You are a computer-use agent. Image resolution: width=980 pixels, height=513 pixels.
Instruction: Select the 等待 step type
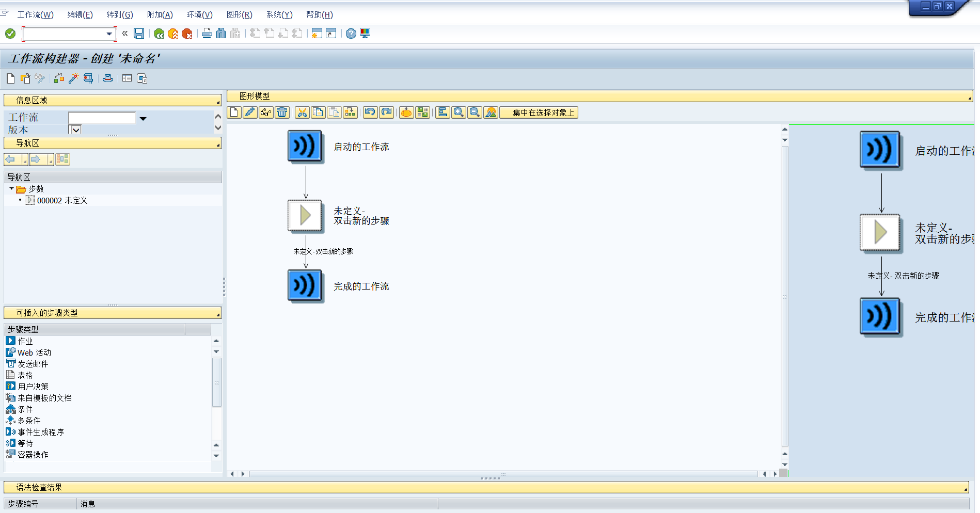click(25, 443)
